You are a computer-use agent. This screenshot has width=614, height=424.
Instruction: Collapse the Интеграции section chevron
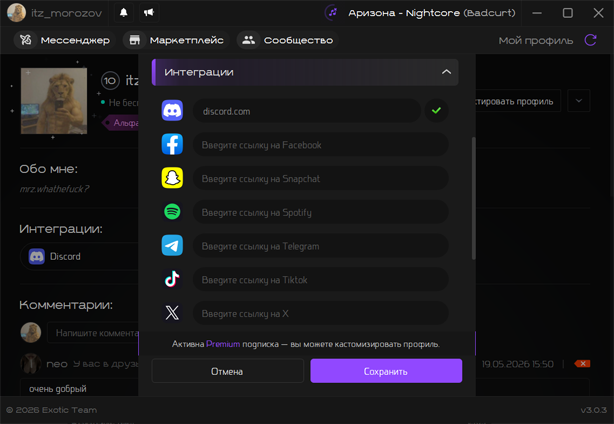click(x=446, y=72)
